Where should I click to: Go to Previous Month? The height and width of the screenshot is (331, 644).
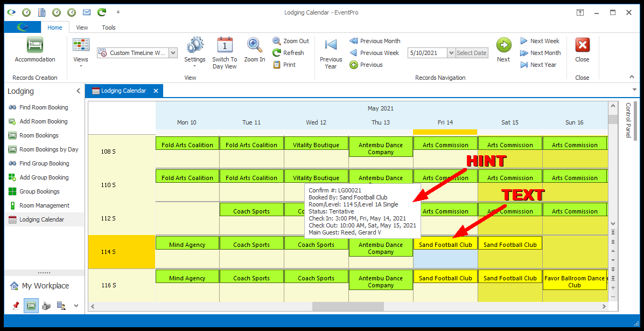point(375,41)
